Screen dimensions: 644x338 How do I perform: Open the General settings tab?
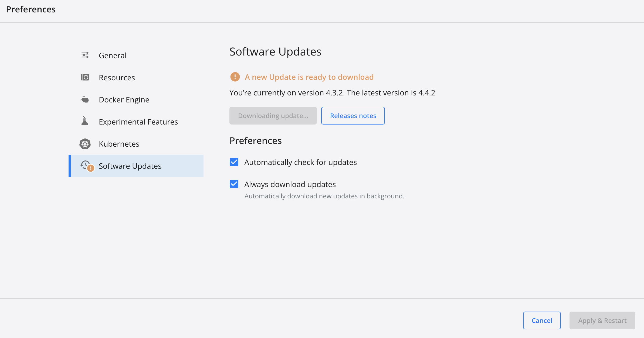tap(113, 56)
